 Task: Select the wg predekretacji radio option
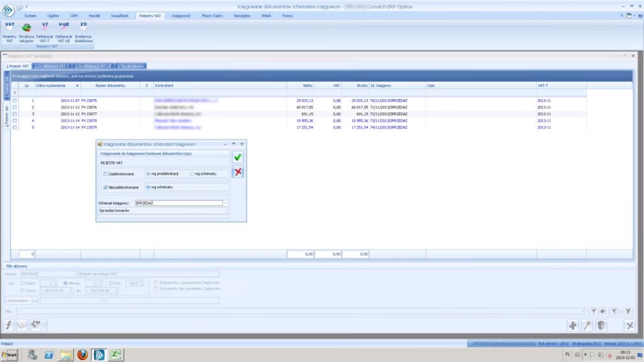pos(147,173)
